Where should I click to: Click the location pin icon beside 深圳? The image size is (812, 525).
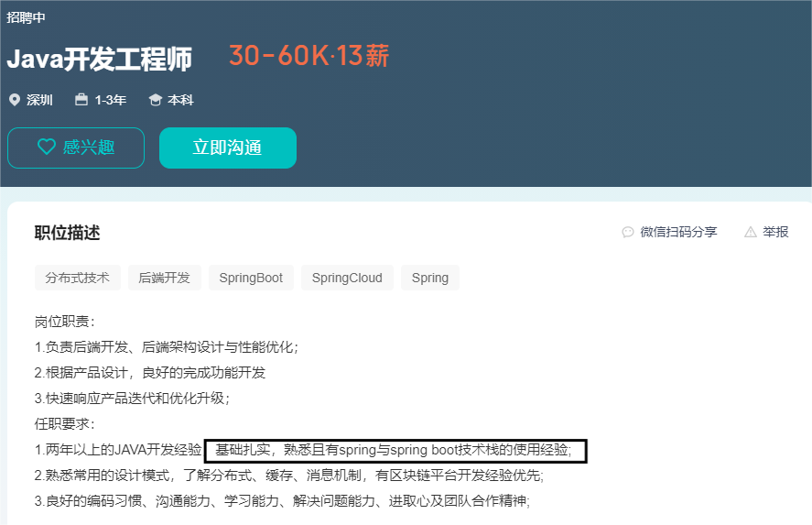pos(15,100)
